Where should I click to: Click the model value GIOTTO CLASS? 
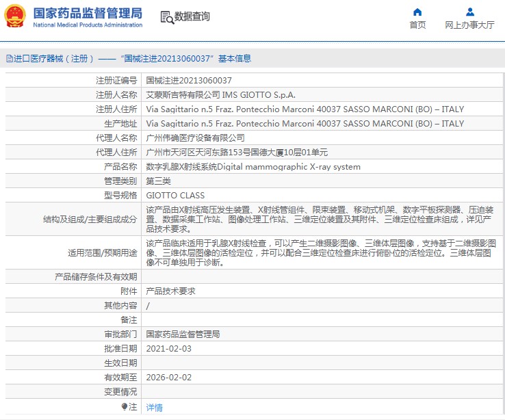[x=175, y=196]
